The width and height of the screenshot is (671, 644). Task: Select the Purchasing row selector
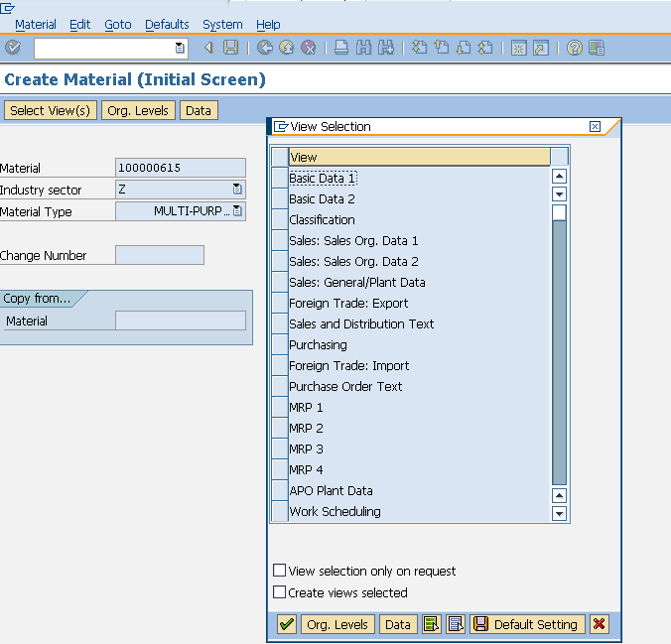click(280, 344)
